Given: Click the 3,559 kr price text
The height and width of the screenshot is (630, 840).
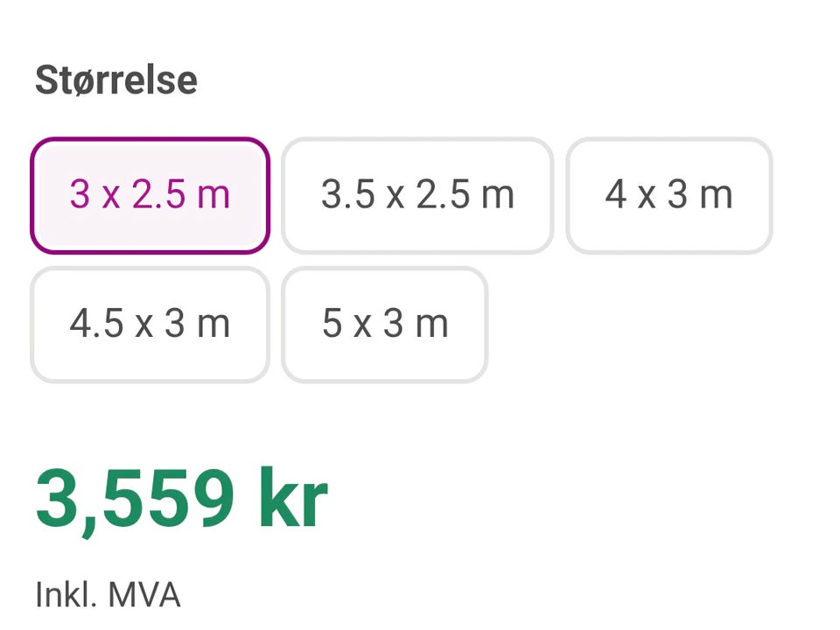Looking at the screenshot, I should click(182, 500).
